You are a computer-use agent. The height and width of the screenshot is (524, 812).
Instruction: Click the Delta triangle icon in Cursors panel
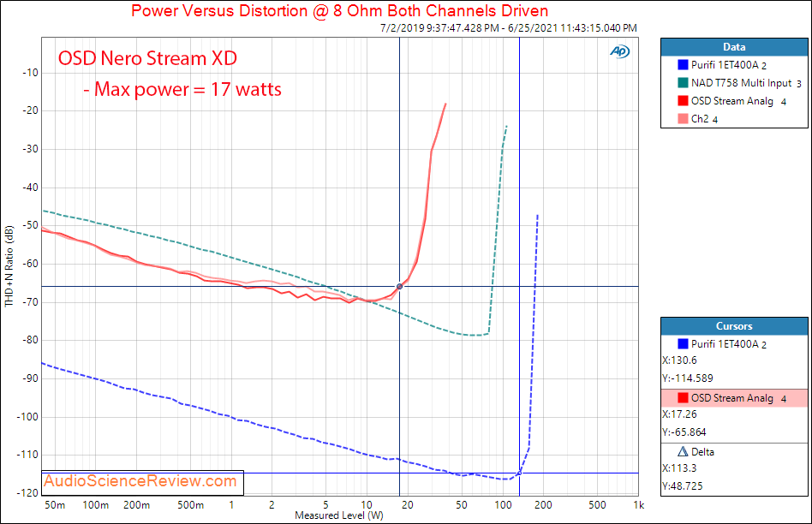tap(683, 451)
